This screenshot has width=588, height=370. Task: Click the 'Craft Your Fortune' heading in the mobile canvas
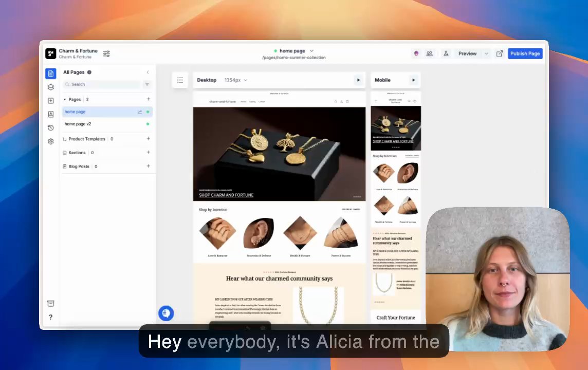396,318
